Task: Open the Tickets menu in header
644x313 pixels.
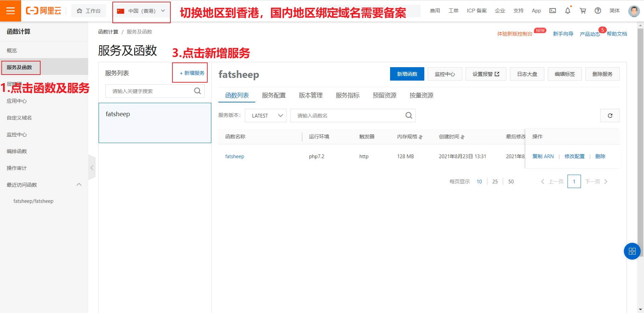Action: pyautogui.click(x=453, y=11)
